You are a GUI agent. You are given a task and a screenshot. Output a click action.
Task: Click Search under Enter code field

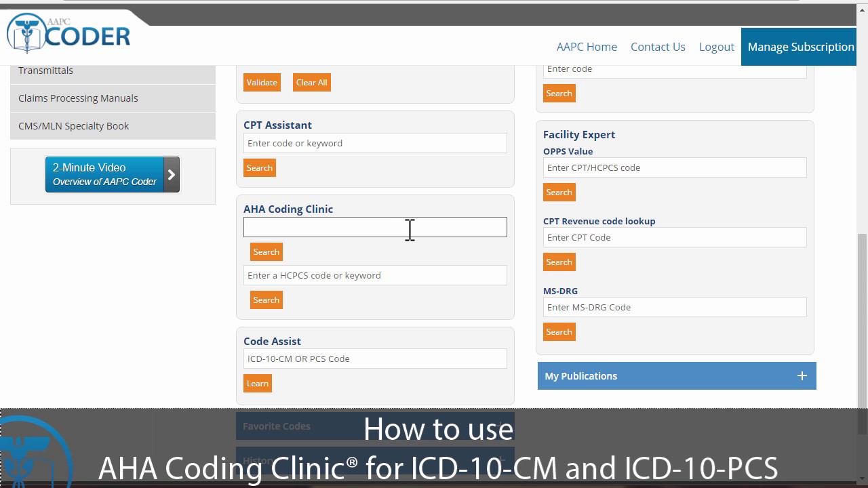tap(559, 94)
